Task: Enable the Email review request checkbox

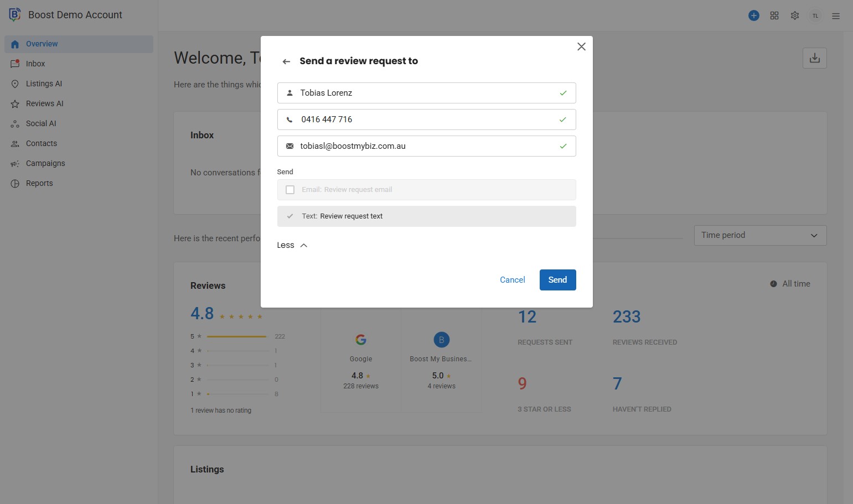Action: click(290, 190)
